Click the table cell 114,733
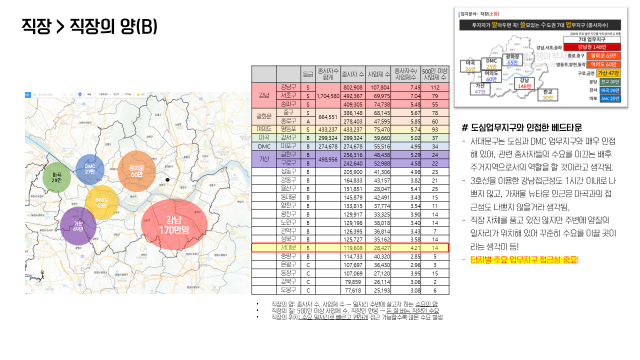The height and width of the screenshot is (360, 640). coord(353,256)
